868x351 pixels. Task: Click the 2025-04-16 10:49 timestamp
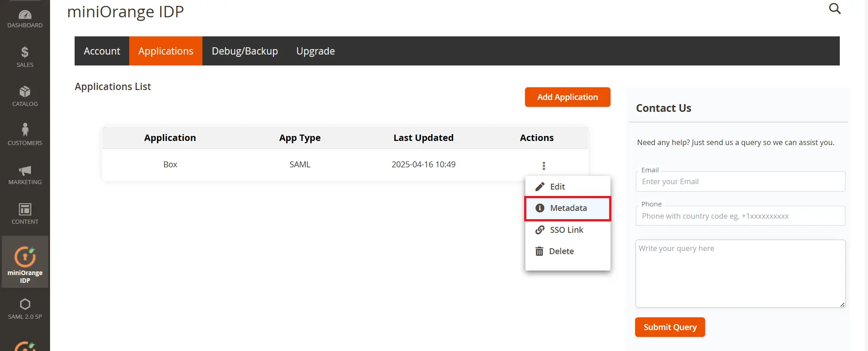pos(424,165)
